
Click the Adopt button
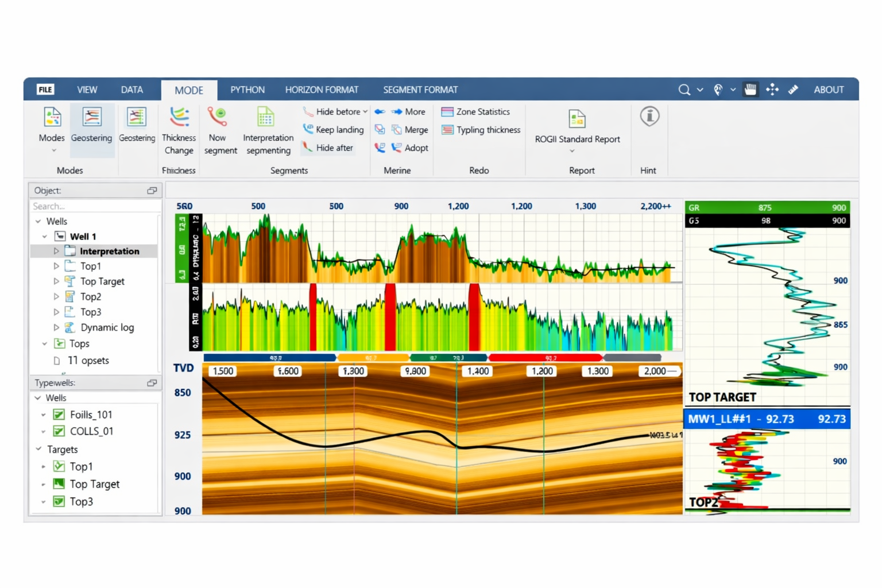409,148
